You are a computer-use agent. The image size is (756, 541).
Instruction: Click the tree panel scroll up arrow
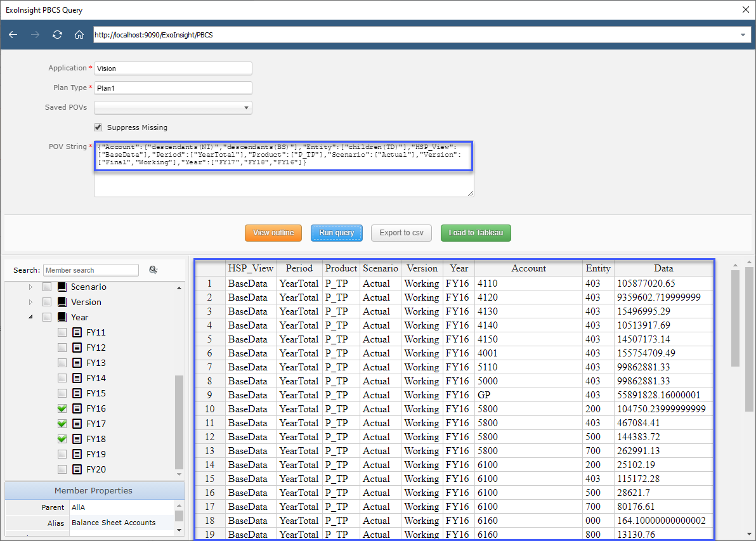tap(179, 288)
